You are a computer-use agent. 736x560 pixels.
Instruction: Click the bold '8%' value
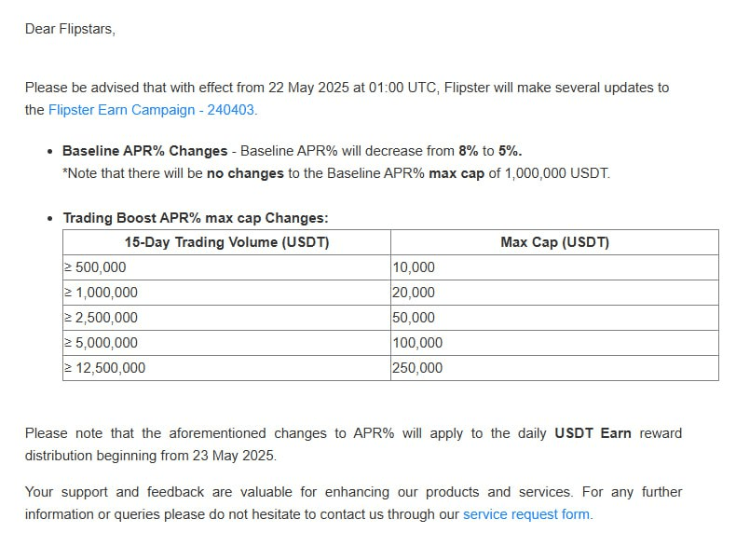tap(468, 151)
